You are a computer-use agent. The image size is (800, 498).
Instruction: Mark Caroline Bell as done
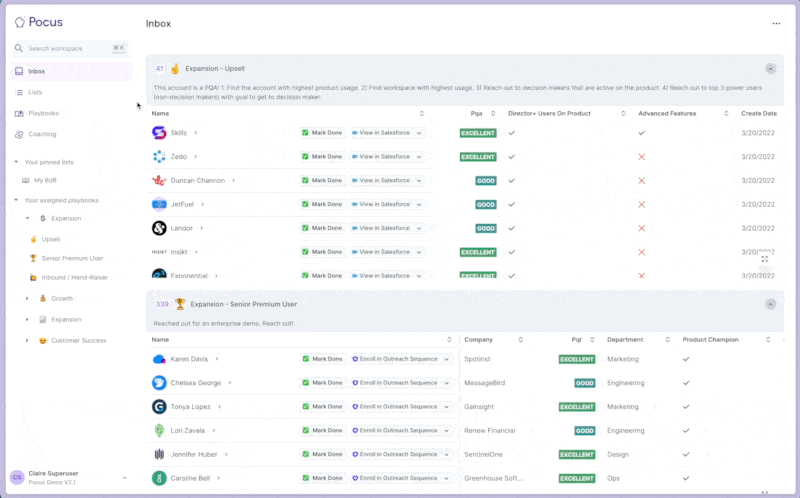322,478
